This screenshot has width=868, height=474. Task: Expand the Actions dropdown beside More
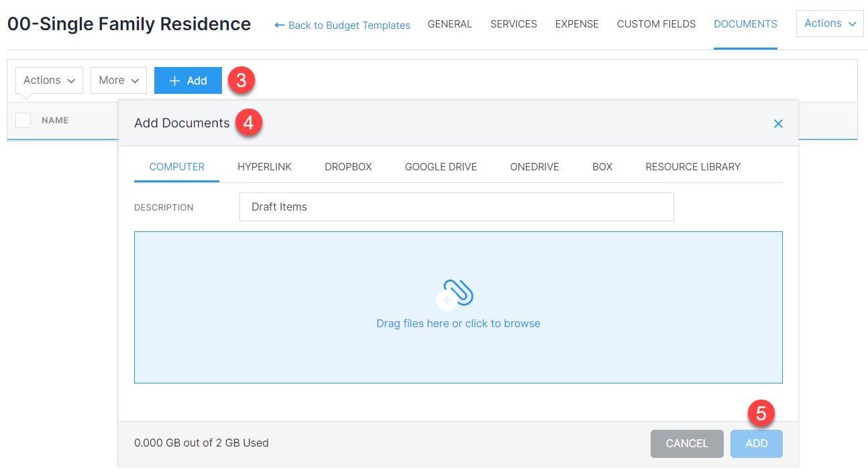pos(49,80)
